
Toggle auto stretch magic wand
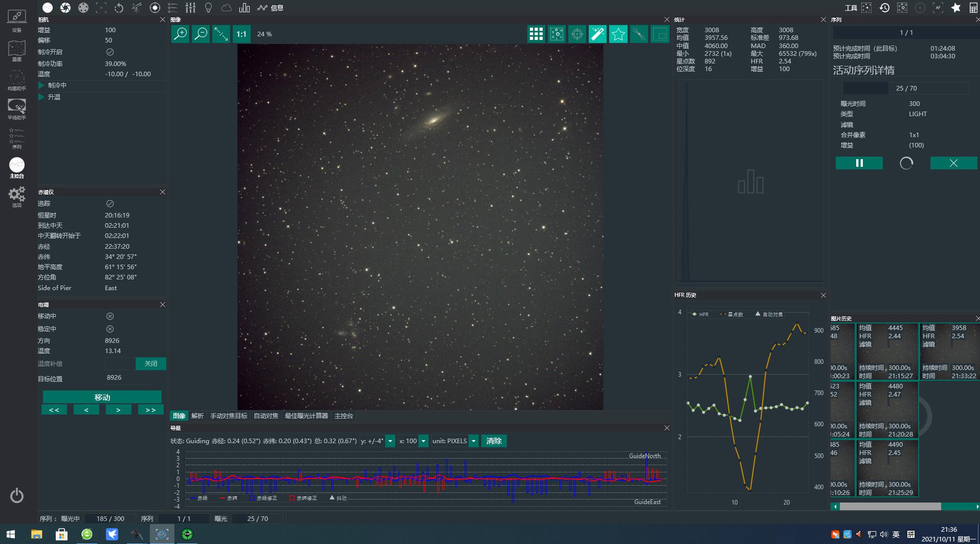pyautogui.click(x=597, y=34)
